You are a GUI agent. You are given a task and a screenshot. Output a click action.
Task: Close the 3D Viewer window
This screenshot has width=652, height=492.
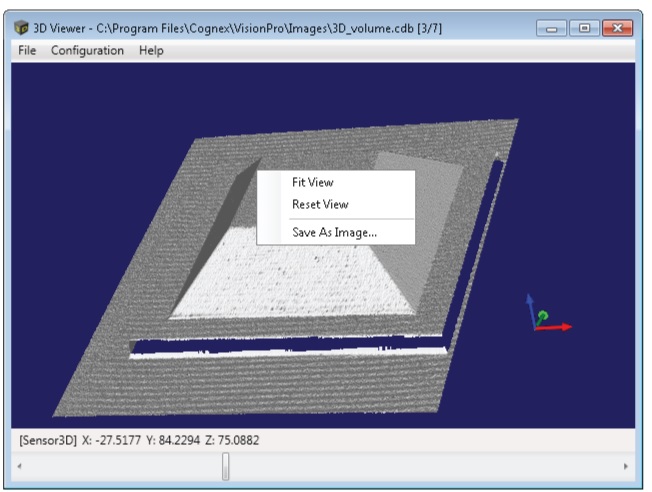[619, 28]
